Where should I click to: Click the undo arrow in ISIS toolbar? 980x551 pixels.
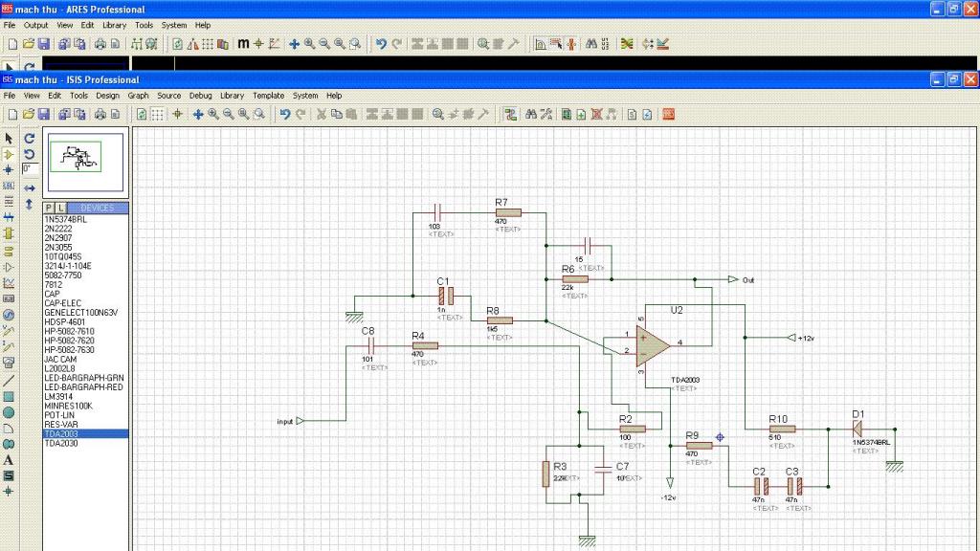(x=284, y=114)
